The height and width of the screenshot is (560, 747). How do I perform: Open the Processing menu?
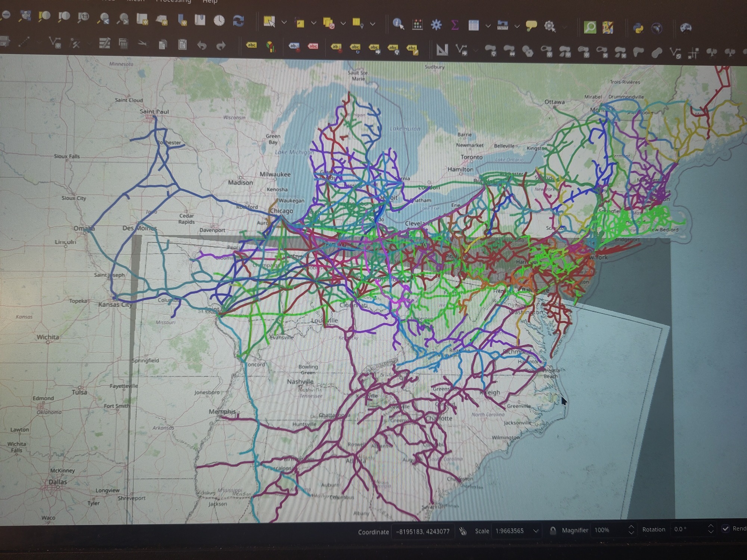point(174,1)
